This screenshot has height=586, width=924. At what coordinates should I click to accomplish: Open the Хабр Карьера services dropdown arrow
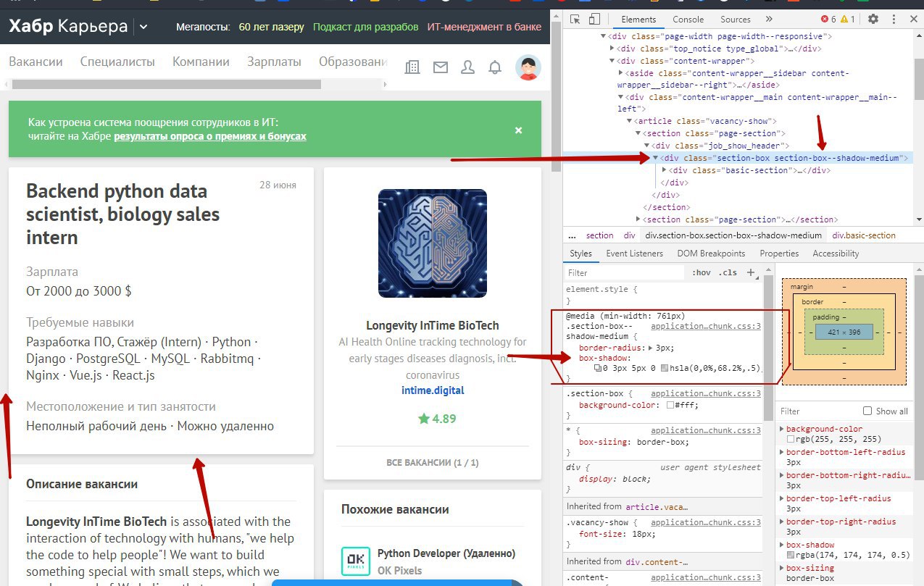click(143, 28)
